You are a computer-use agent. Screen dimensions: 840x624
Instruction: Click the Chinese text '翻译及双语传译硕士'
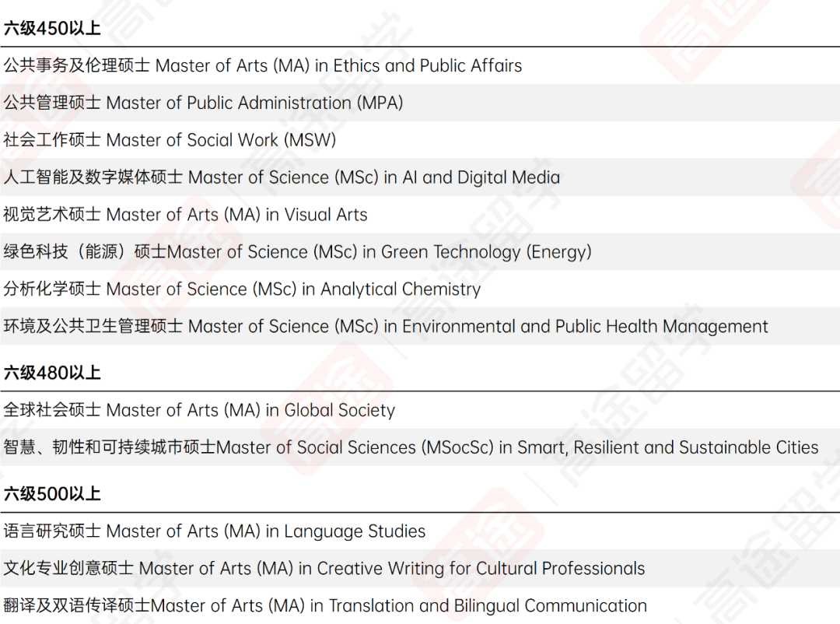click(77, 605)
